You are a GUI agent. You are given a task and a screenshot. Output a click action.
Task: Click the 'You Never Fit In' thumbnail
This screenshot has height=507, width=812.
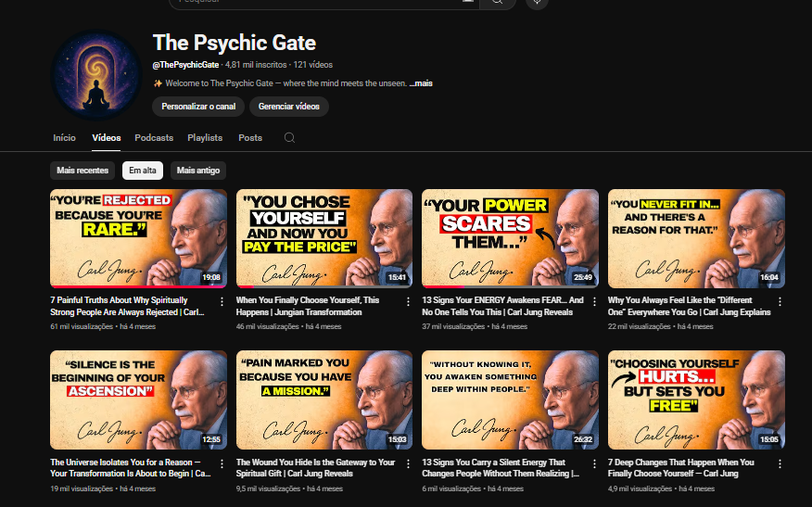click(696, 239)
